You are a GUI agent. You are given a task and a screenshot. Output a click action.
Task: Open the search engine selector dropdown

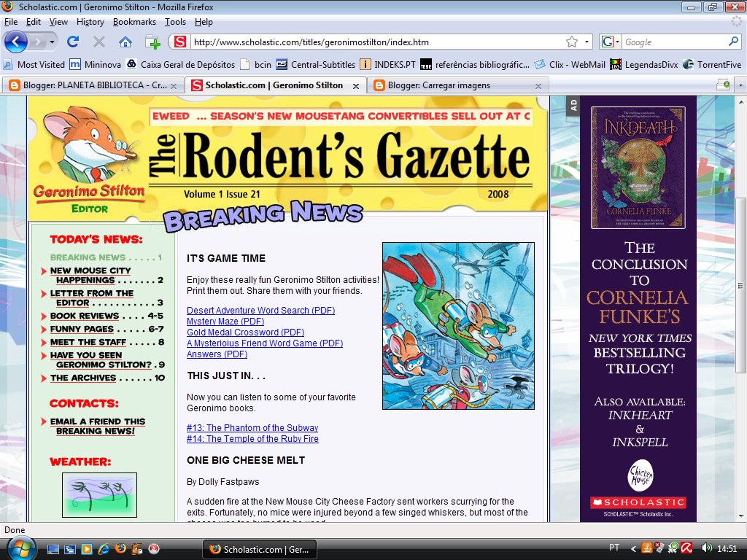[611, 42]
